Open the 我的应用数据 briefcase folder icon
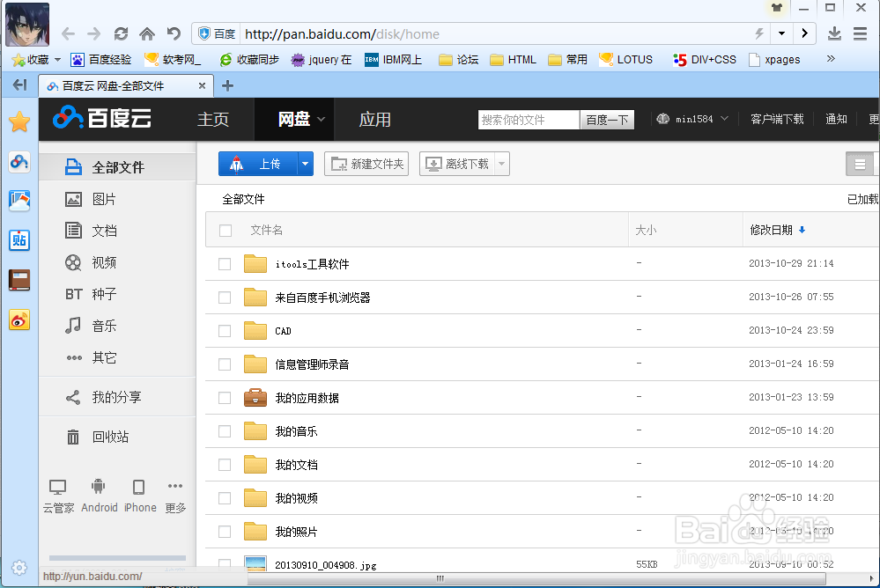Screen dimensions: 880x588 pos(255,397)
